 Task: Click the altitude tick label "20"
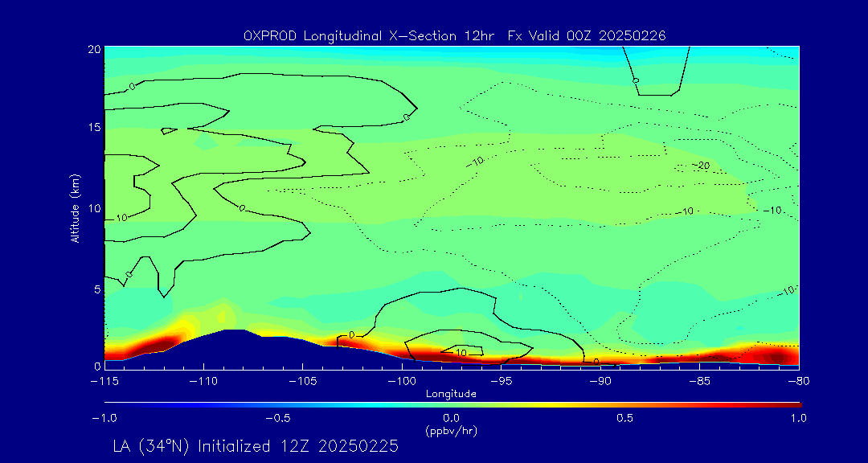pos(94,49)
